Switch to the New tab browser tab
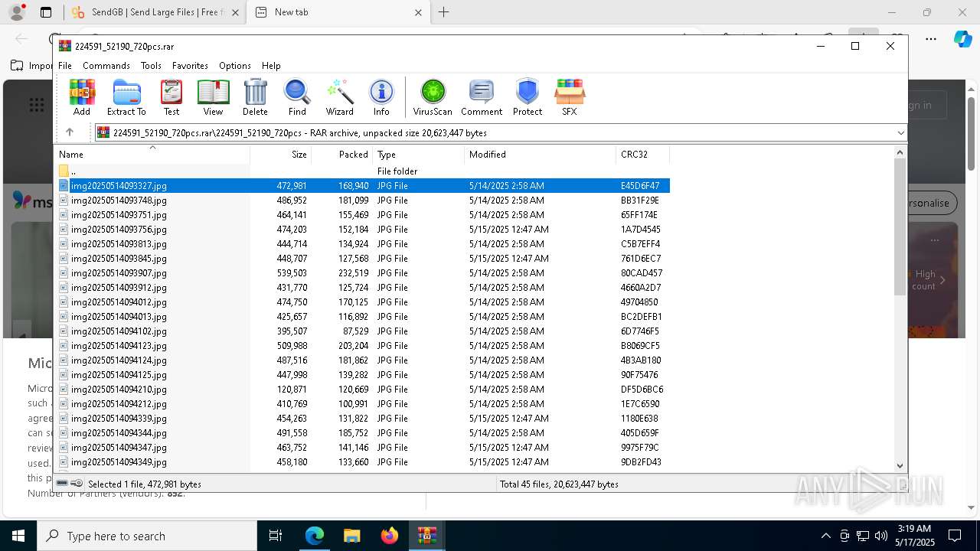 click(x=338, y=12)
